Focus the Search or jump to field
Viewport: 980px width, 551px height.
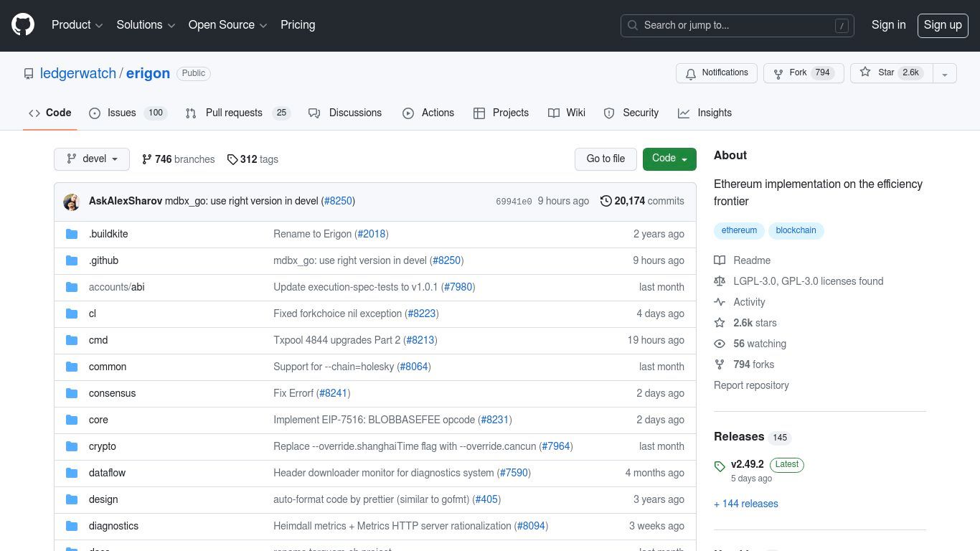point(738,25)
